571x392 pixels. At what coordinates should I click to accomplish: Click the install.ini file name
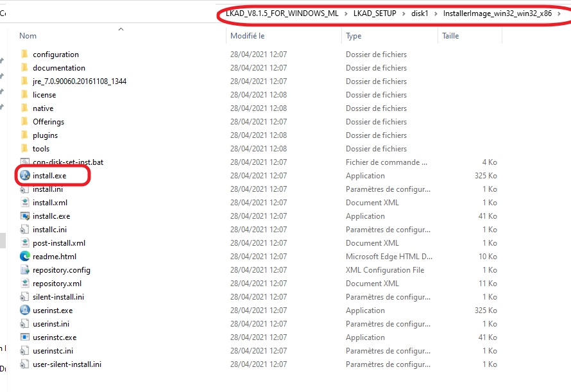tap(47, 189)
